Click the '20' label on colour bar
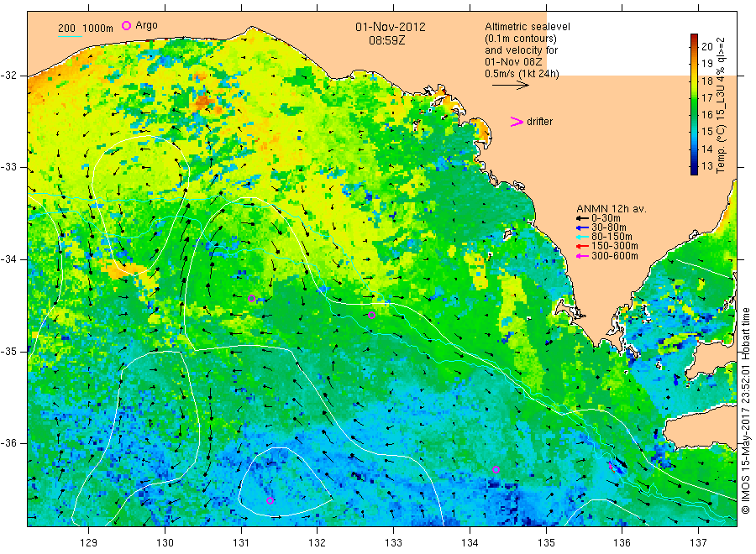Viewport: 756px width, 554px height. [706, 47]
